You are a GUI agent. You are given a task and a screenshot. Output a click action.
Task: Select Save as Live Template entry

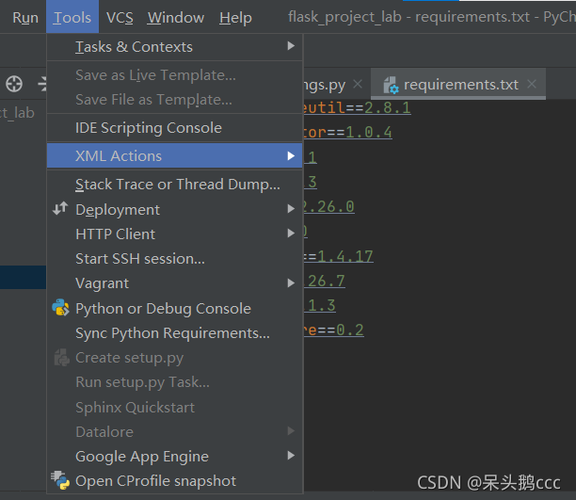tap(175, 75)
